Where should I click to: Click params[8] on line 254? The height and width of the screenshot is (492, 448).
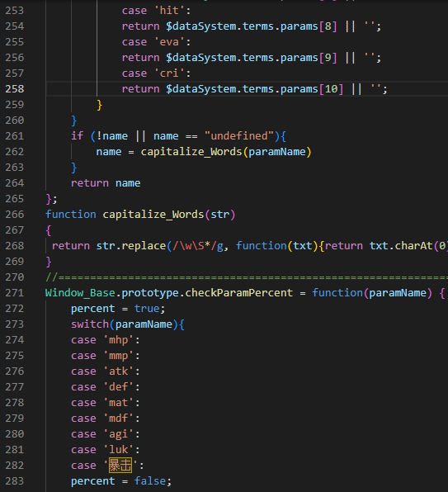coord(309,26)
